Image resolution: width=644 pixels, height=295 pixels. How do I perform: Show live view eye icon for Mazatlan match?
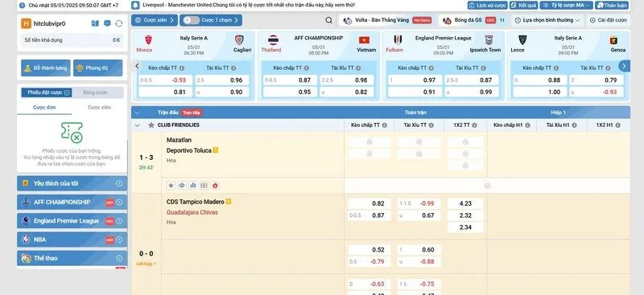coord(182,186)
